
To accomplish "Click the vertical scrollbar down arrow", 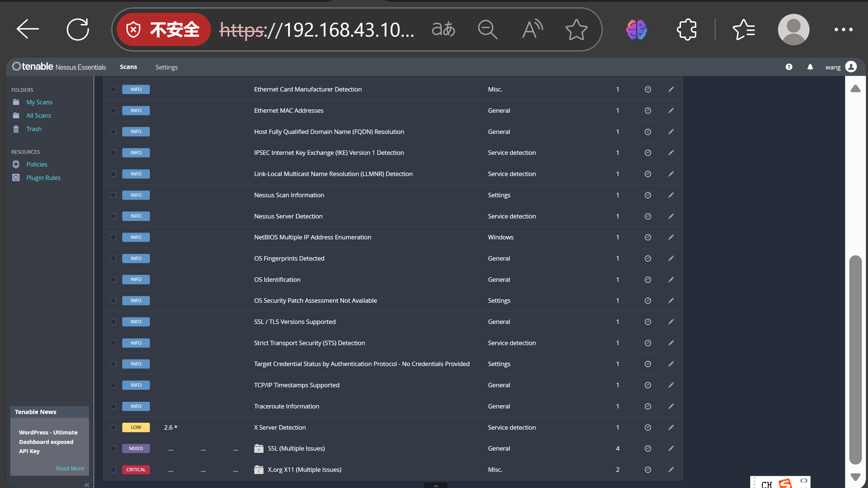I will (855, 477).
